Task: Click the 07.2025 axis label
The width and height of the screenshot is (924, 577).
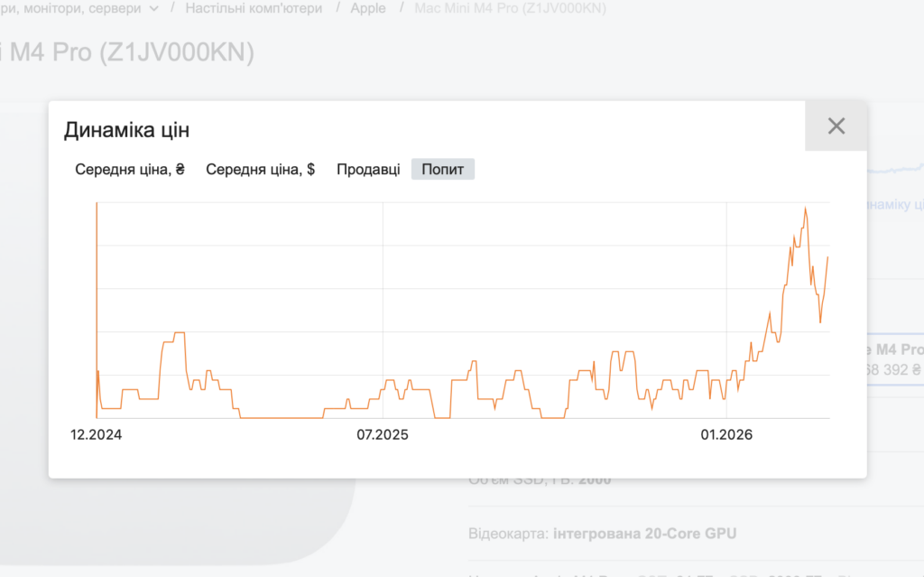Action: tap(383, 434)
